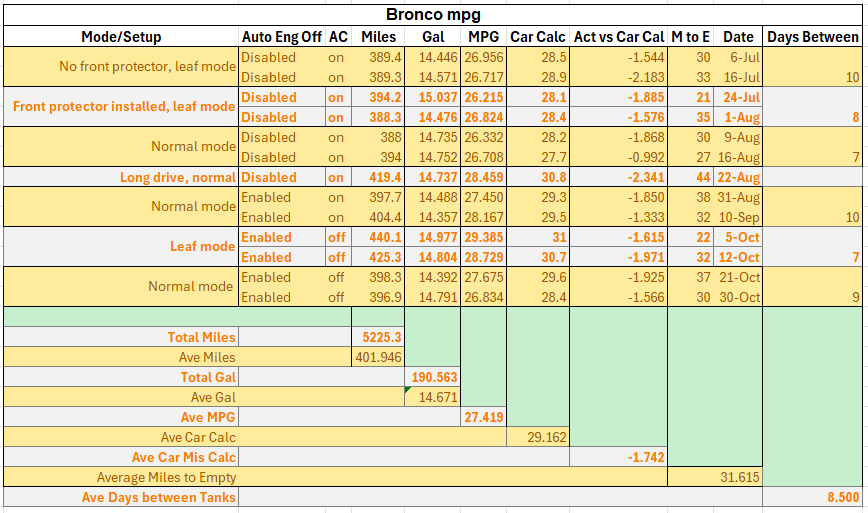Select the Car Calc value 27.7
Viewport: 868px width, 513px height.
538,157
